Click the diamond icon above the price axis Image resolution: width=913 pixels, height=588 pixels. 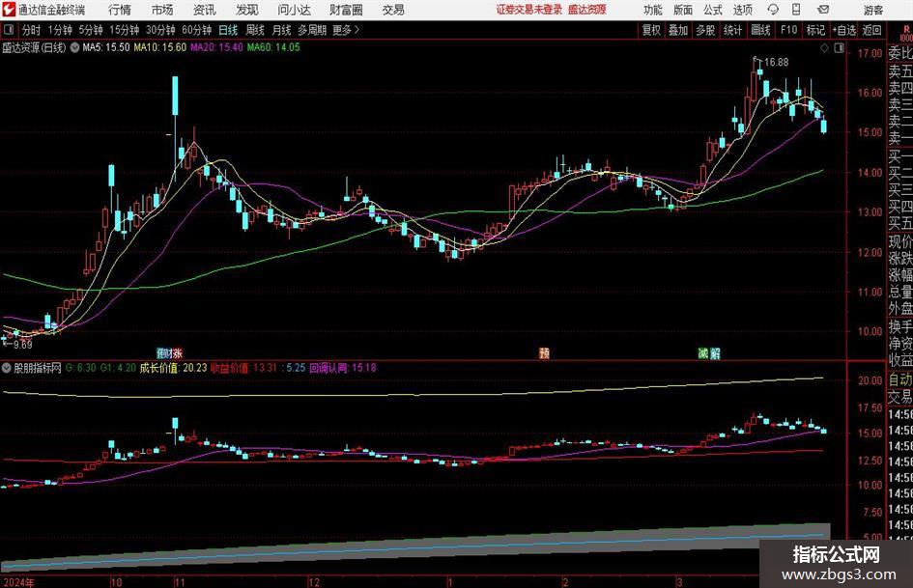point(824,48)
